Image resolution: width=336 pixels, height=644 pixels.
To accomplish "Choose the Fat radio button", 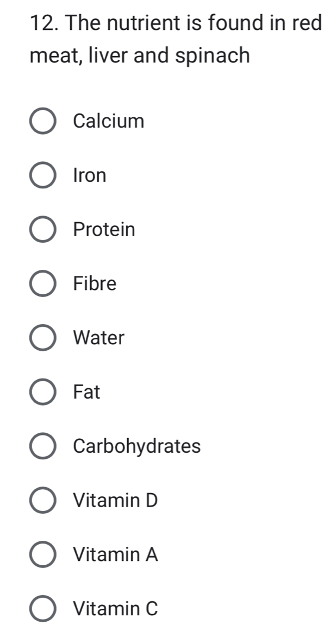I will [x=42, y=392].
